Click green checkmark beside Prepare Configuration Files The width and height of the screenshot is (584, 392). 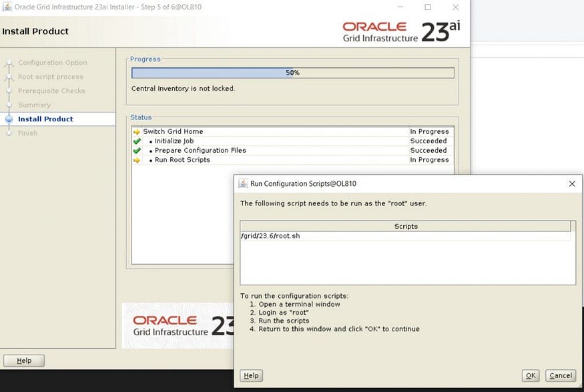coord(137,151)
